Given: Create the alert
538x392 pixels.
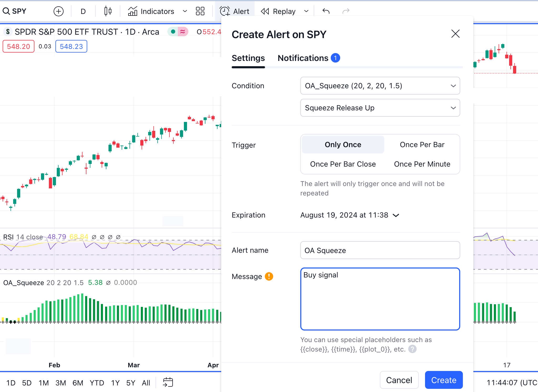Looking at the screenshot, I should [x=444, y=380].
